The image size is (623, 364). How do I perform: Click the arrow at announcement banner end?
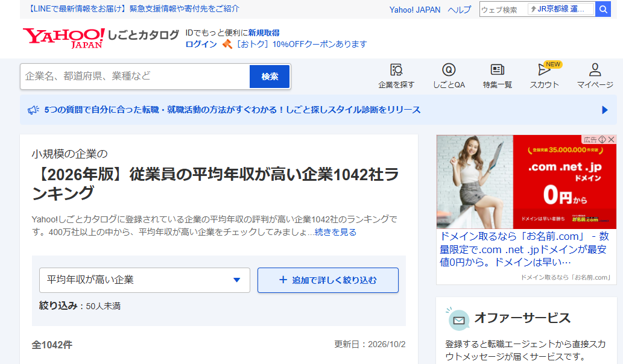coord(605,110)
